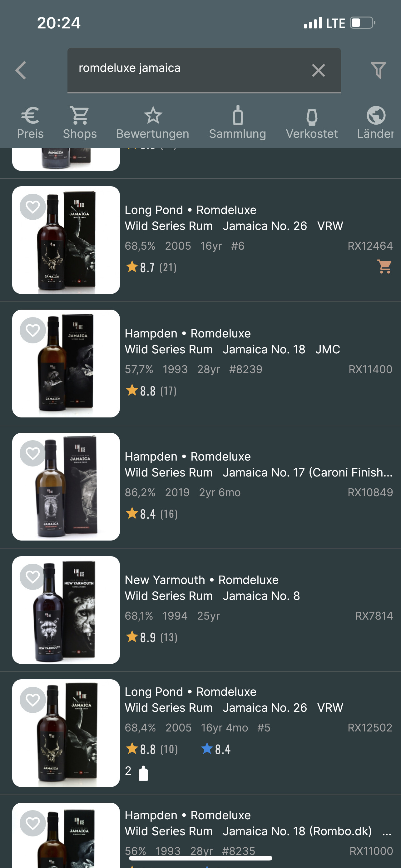Toggle heart on New Yarmouth No. 8
The width and height of the screenshot is (401, 868).
click(x=33, y=576)
